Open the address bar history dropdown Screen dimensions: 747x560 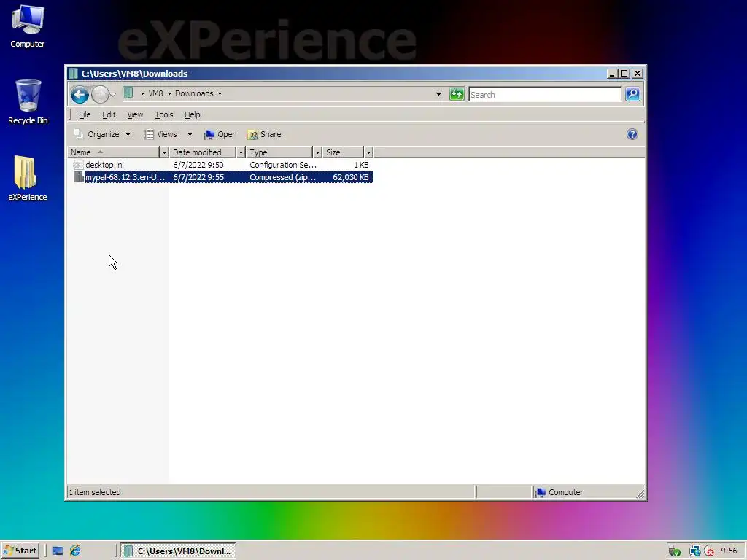438,94
